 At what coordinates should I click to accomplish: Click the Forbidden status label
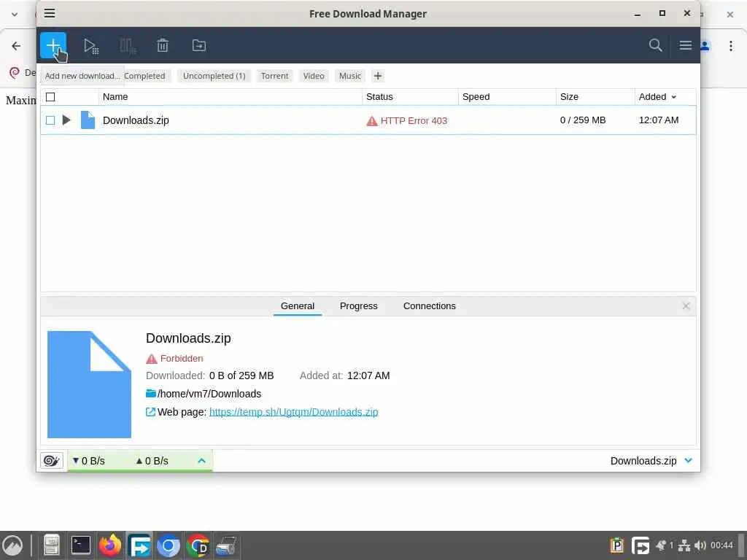click(182, 359)
